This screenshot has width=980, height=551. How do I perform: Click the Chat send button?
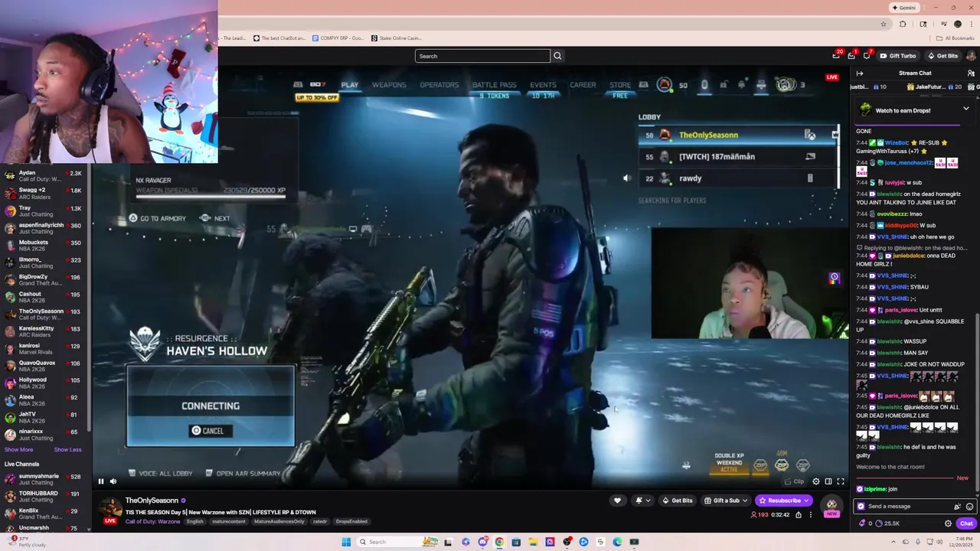[966, 523]
